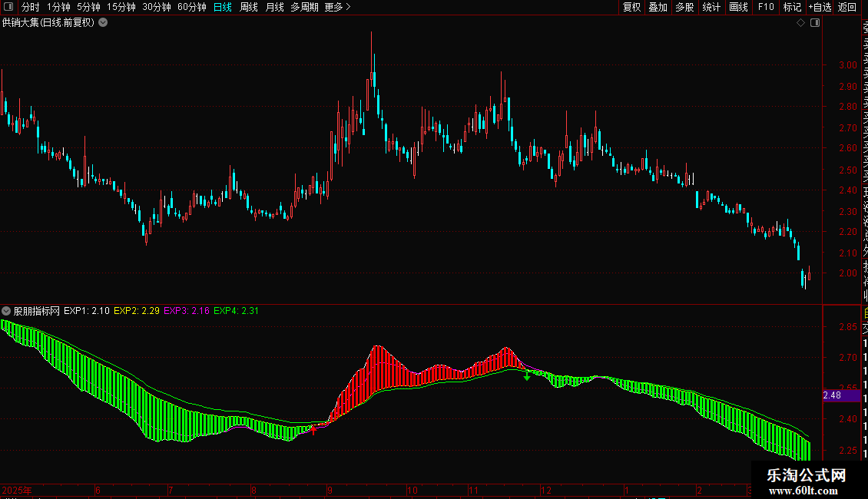Click the 2025年 label on time axis
This screenshot has width=868, height=499.
[x=17, y=490]
